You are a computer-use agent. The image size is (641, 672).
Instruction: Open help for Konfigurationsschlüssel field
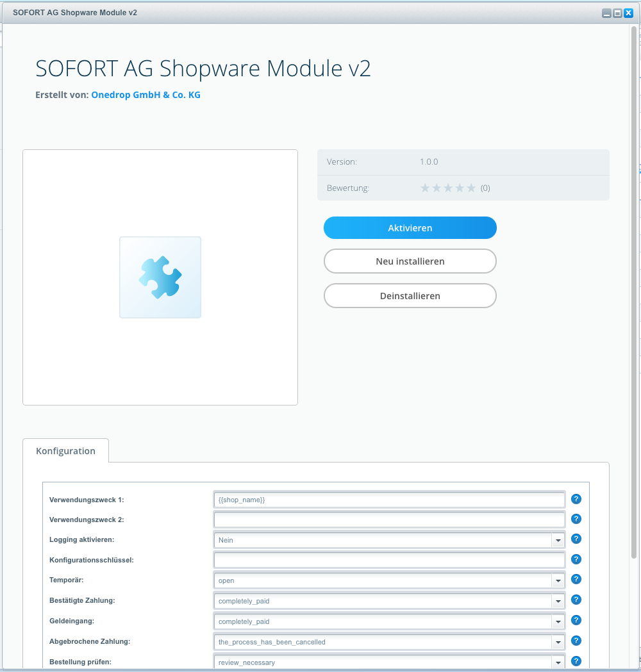click(x=576, y=559)
